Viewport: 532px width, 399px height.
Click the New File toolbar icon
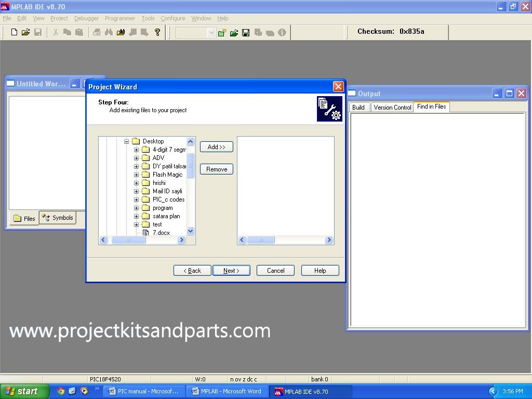click(x=14, y=32)
